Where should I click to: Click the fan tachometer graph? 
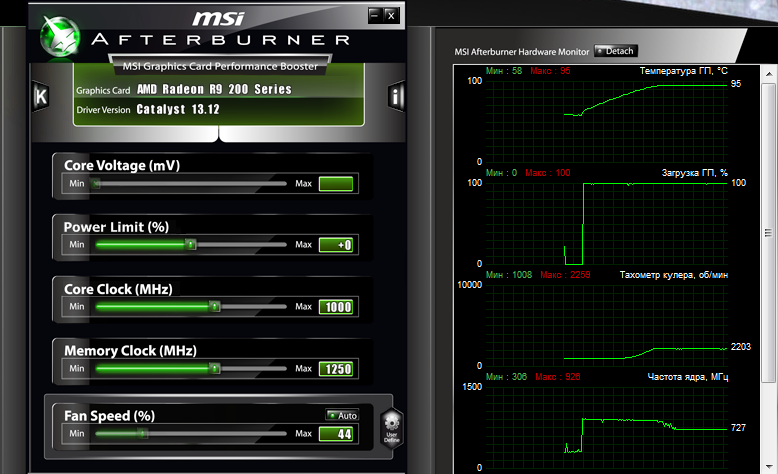[x=607, y=326]
